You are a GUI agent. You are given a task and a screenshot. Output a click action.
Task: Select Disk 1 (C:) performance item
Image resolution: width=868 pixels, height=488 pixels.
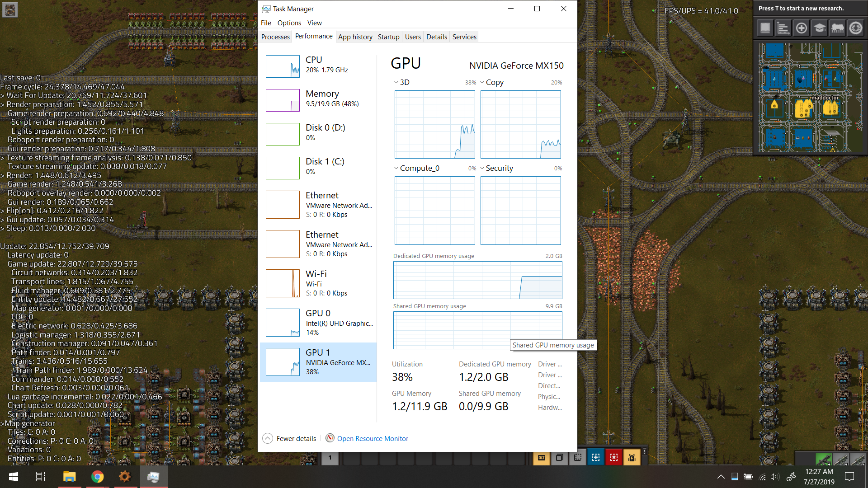tap(318, 168)
